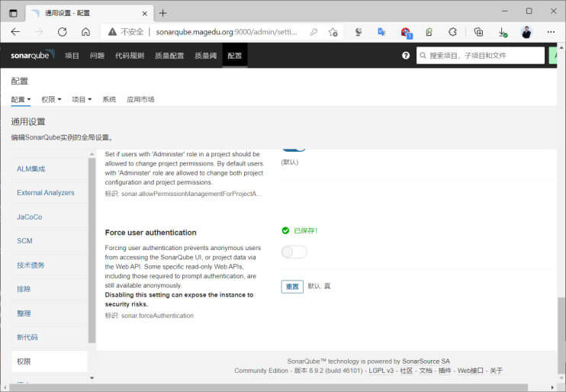Go to browser home page icon
This screenshot has height=392, width=566.
click(x=85, y=32)
